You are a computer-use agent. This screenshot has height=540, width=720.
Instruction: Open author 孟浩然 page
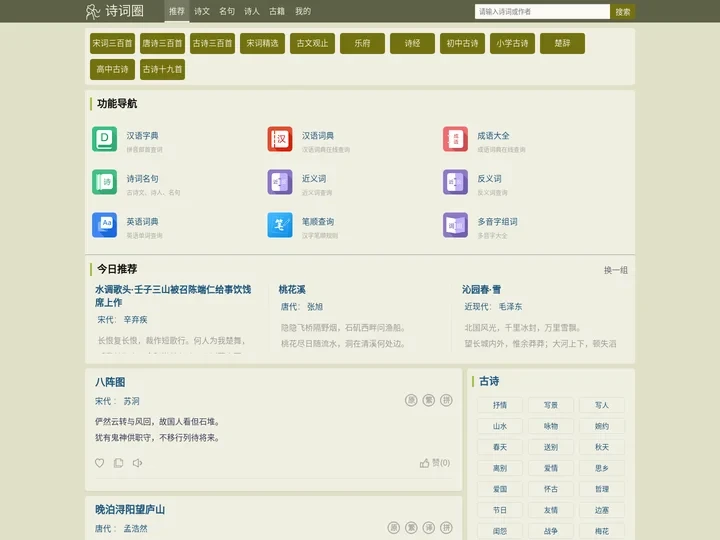point(135,529)
